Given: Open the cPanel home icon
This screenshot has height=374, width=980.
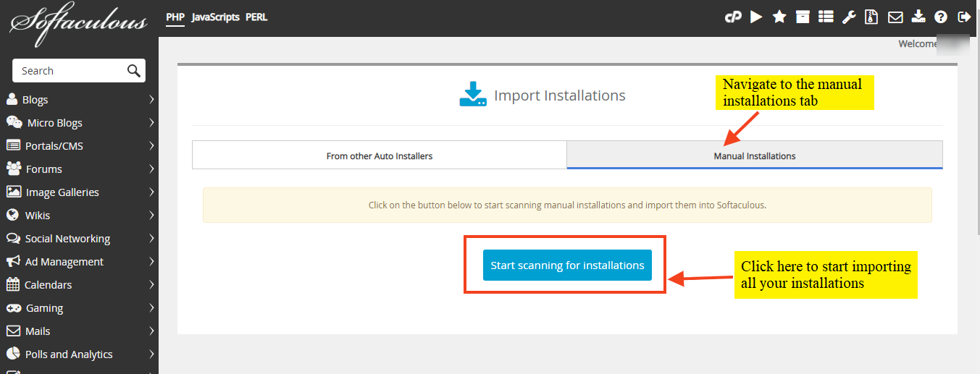Looking at the screenshot, I should click(733, 17).
